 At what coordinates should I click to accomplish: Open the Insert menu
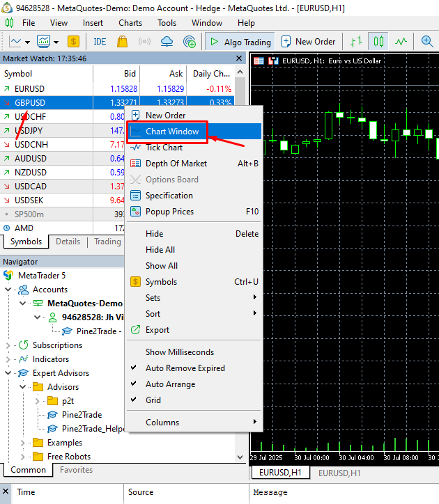(x=93, y=23)
